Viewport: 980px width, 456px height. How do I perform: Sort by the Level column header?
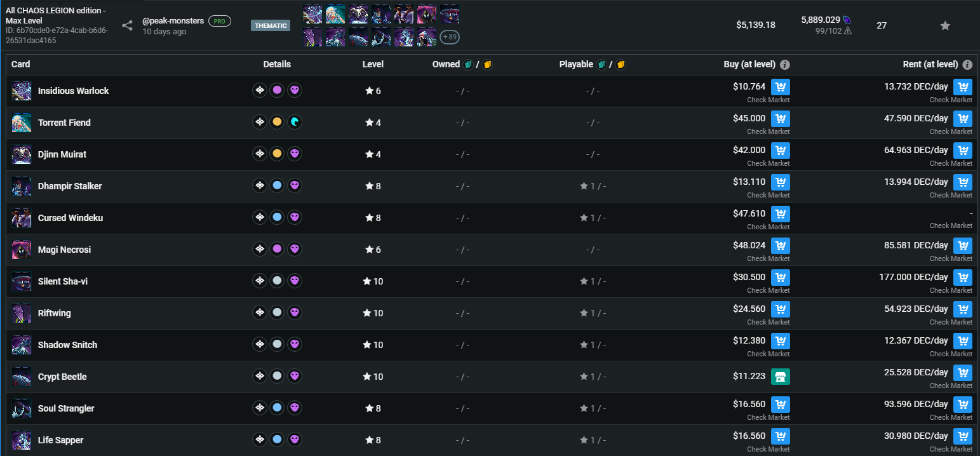coord(373,64)
